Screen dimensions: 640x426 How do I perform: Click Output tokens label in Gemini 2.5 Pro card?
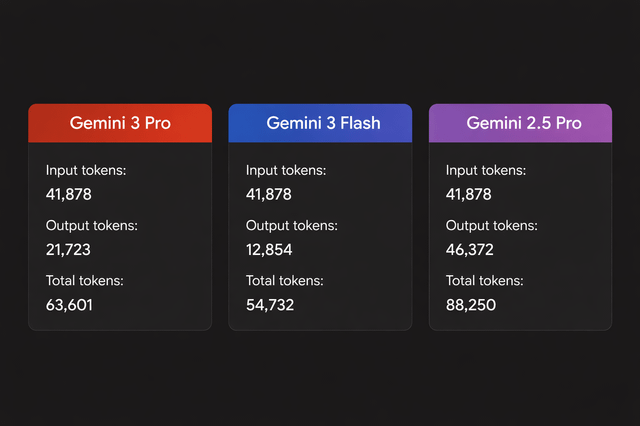point(492,226)
